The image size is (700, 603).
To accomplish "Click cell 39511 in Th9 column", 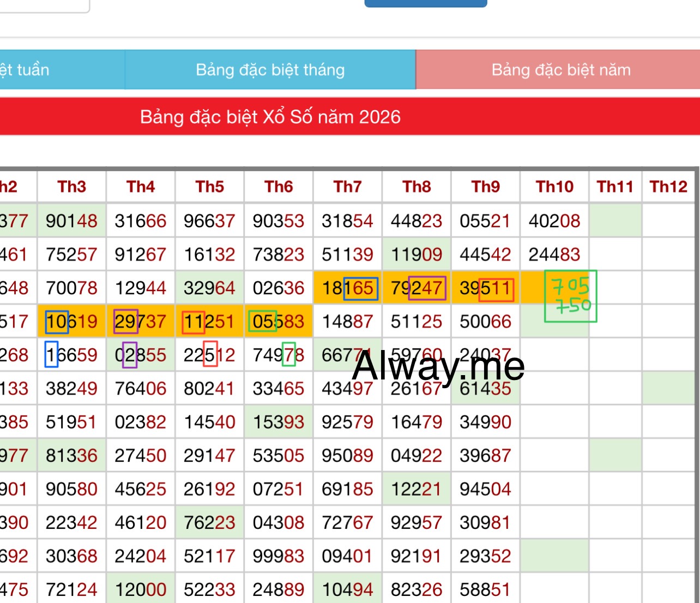I will (x=486, y=288).
